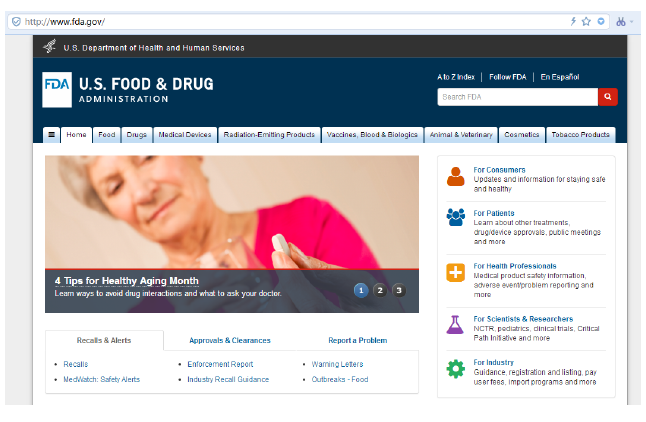
Task: Open dropdown arrow next to binoculars icon
Action: 632,22
